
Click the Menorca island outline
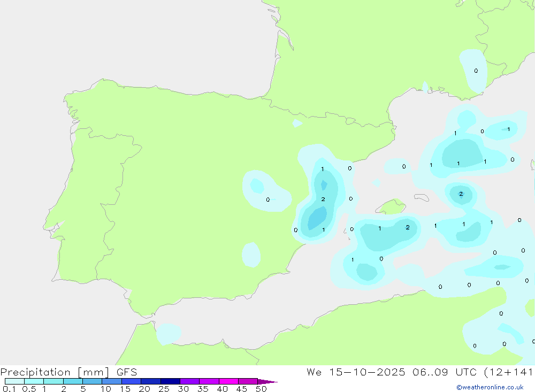pos(422,197)
